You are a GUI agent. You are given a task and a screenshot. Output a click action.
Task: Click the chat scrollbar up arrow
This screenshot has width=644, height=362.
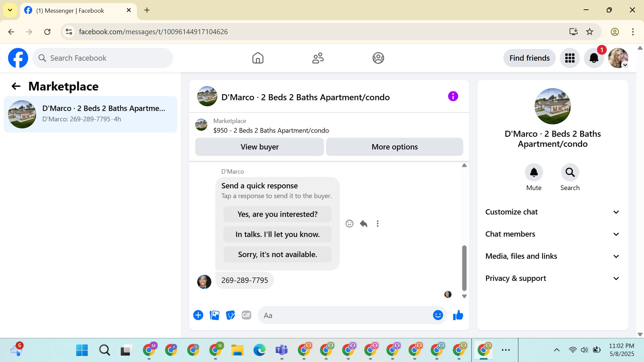click(464, 165)
